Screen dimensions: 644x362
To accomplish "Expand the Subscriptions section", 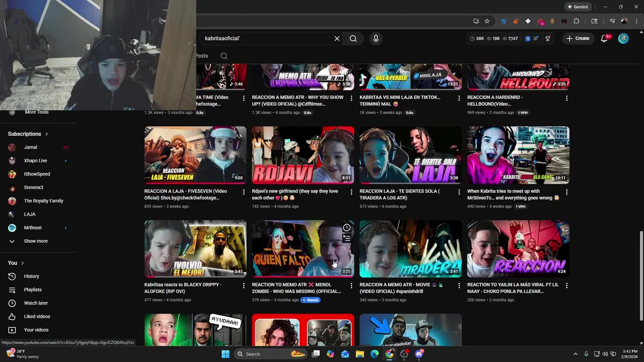I will tap(28, 134).
